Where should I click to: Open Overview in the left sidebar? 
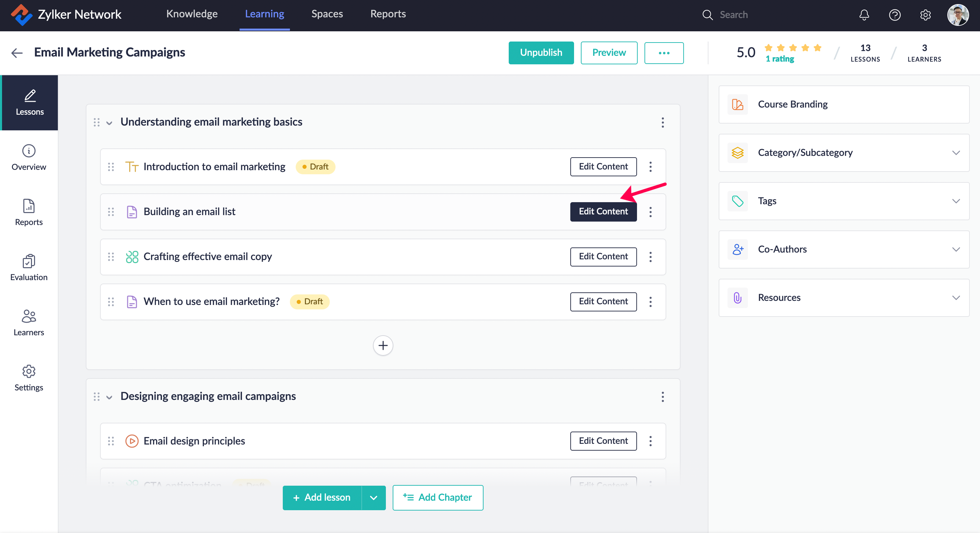(x=29, y=157)
